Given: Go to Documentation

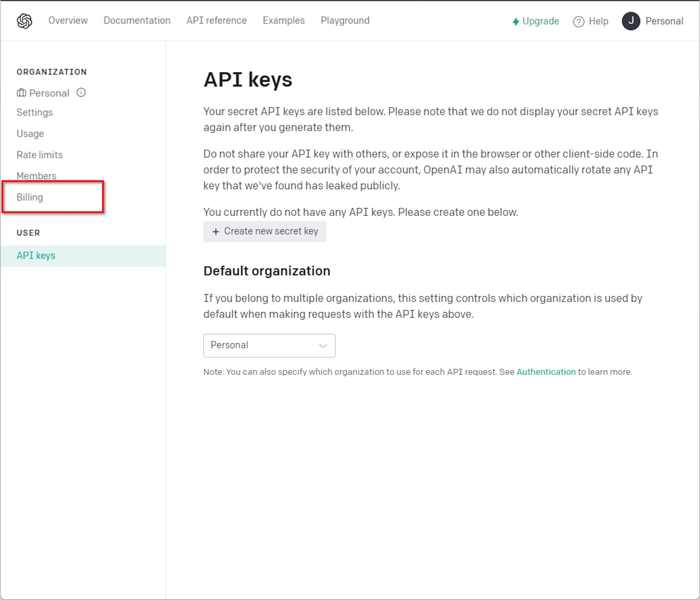Looking at the screenshot, I should (x=137, y=21).
